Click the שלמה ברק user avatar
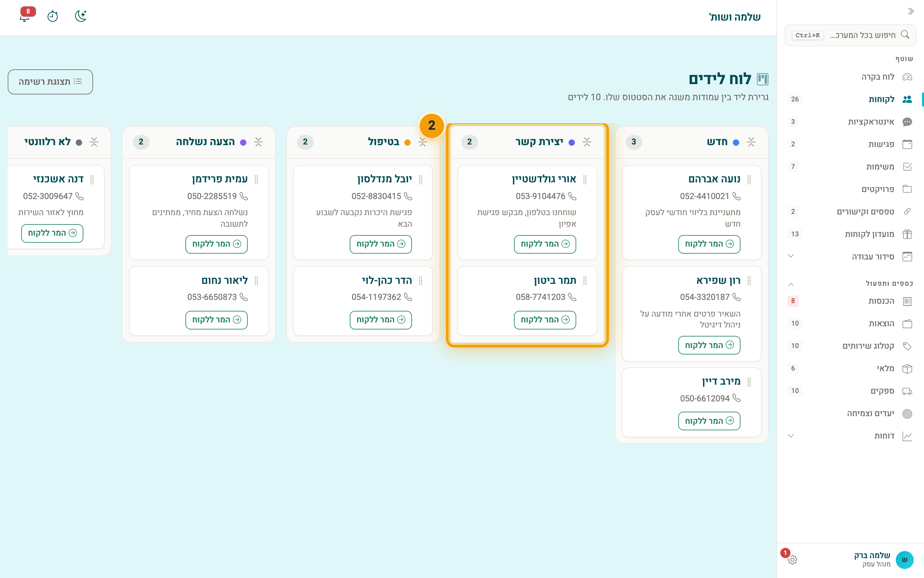Image resolution: width=924 pixels, height=578 pixels. (904, 560)
